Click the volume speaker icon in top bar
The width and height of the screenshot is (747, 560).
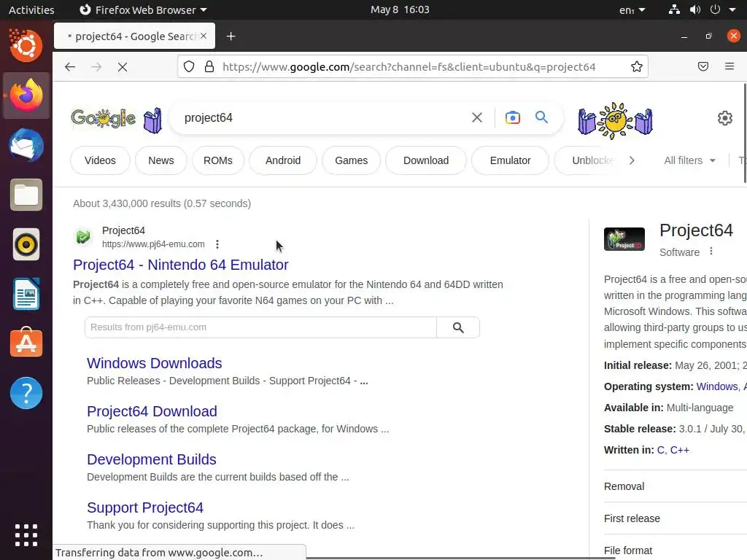[x=695, y=9]
